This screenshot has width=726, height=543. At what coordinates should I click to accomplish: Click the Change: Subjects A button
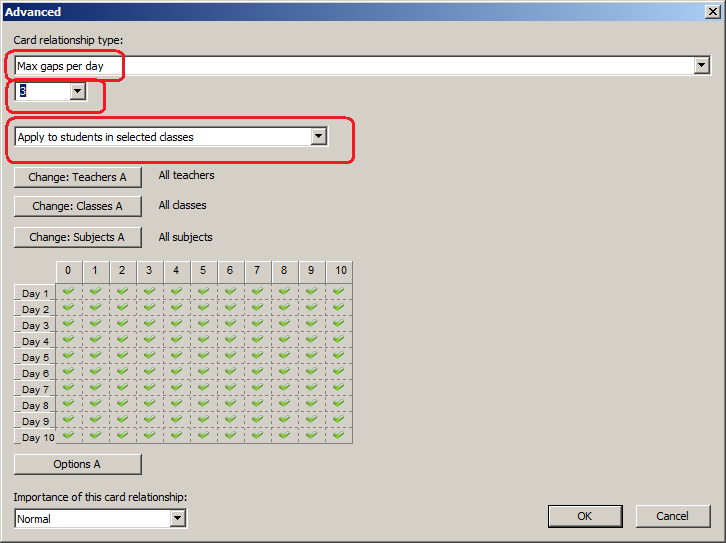[x=78, y=237]
